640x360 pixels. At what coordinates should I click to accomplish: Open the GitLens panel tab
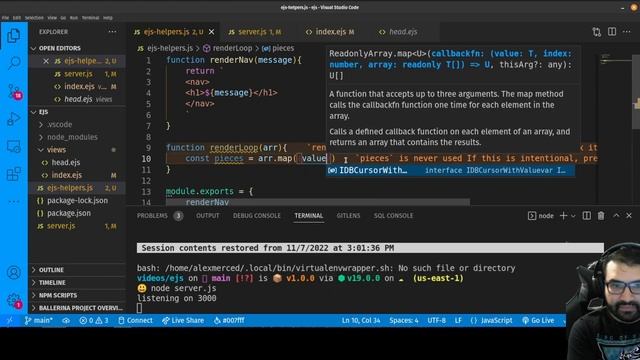[348, 216]
